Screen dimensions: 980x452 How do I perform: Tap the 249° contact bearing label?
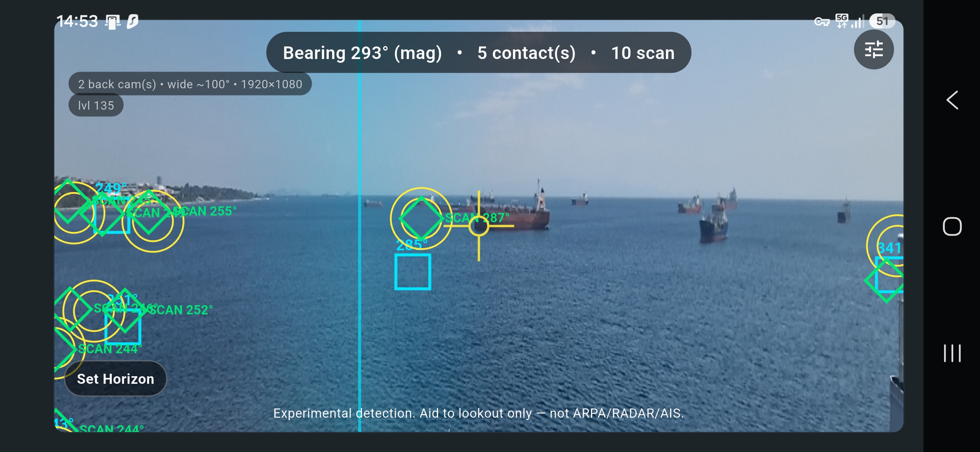coord(111,188)
